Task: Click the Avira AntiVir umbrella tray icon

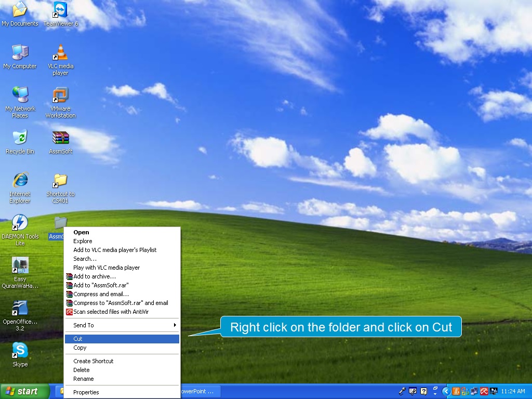Action: [484, 391]
